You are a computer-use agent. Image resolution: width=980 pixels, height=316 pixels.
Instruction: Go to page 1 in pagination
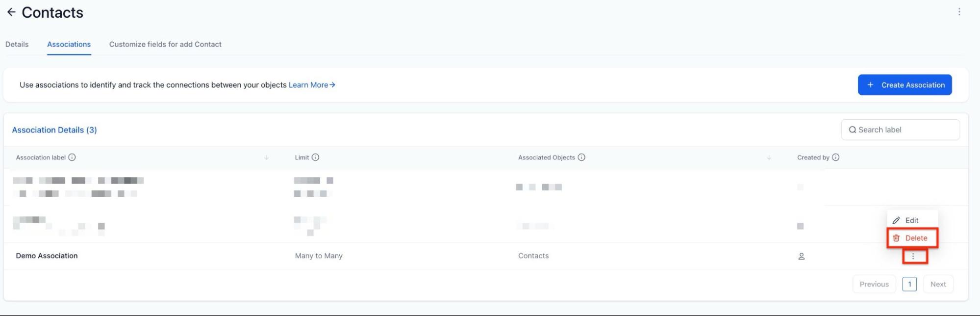(x=909, y=284)
